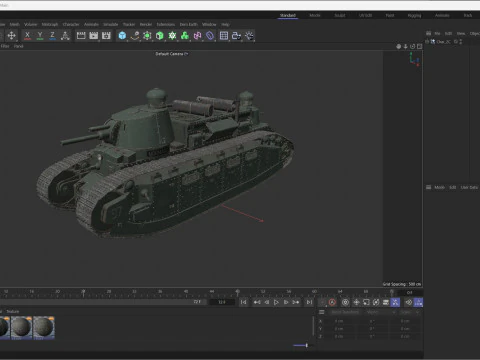
Task: Switch to the Standard layout tab
Action: tap(288, 15)
